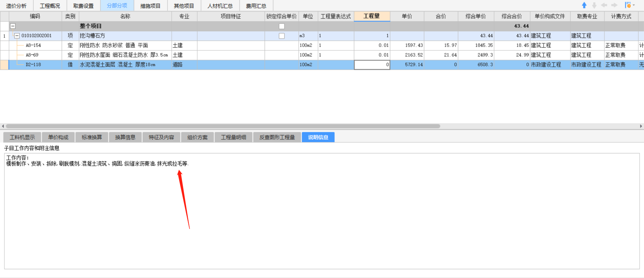Open the 工料机显示 bottom tab
Image resolution: width=644 pixels, height=278 pixels.
[22, 137]
